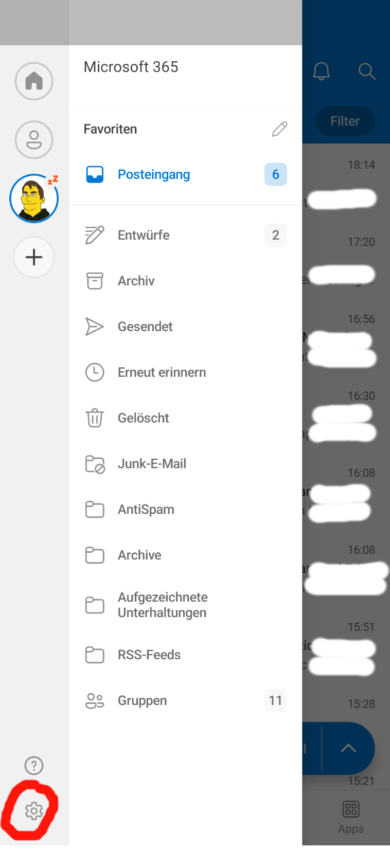The width and height of the screenshot is (390, 868).
Task: Go to the Archiv folder
Action: coord(136,281)
